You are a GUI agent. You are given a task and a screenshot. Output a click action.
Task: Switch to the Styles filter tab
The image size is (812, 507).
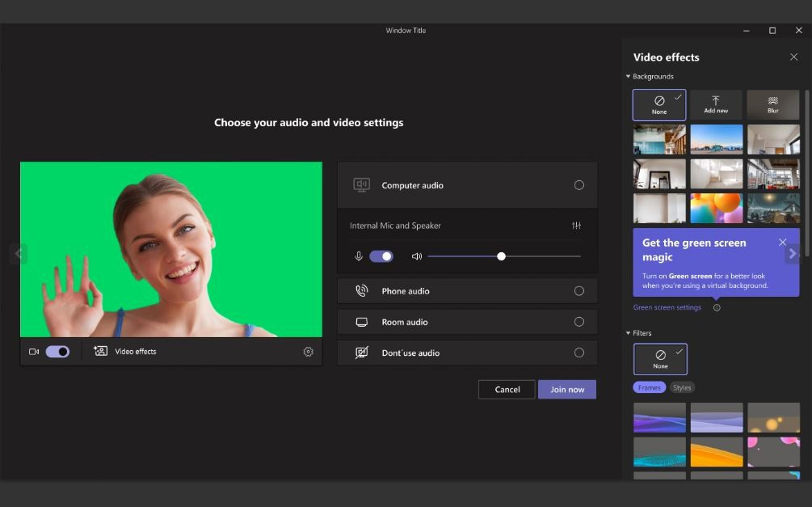click(x=682, y=387)
